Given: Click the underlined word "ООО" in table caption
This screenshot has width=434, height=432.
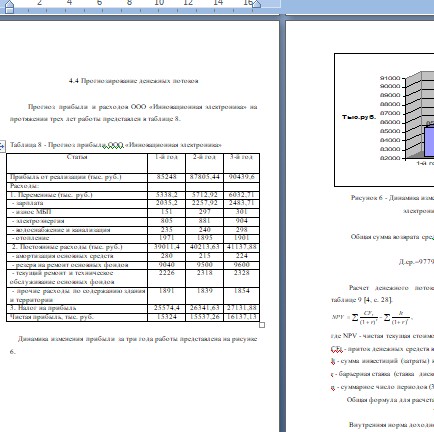Looking at the screenshot, I should (x=116, y=145).
